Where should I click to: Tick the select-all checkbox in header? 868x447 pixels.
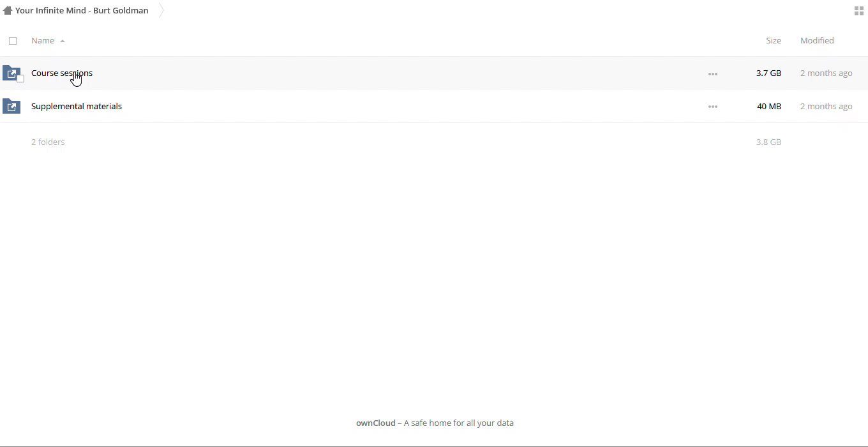tap(13, 41)
